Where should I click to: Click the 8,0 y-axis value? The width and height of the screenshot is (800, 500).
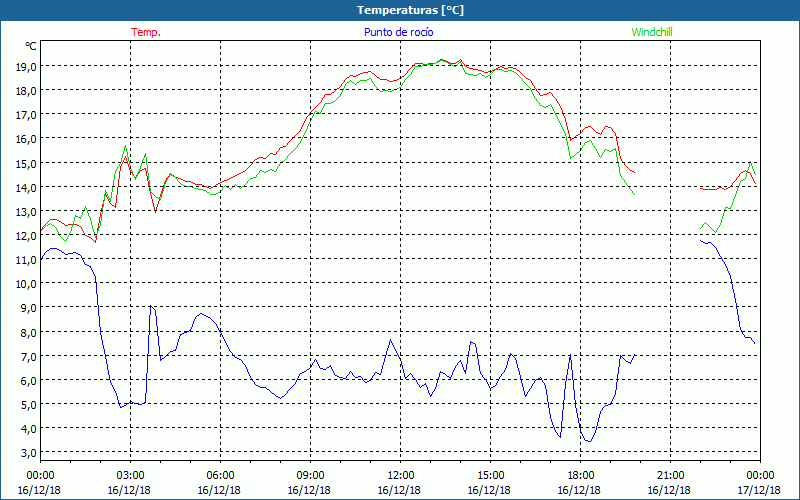point(29,332)
